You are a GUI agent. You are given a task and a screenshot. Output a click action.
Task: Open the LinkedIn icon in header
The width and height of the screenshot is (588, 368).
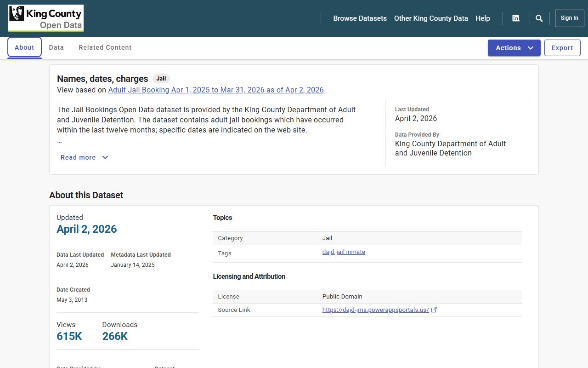(516, 18)
